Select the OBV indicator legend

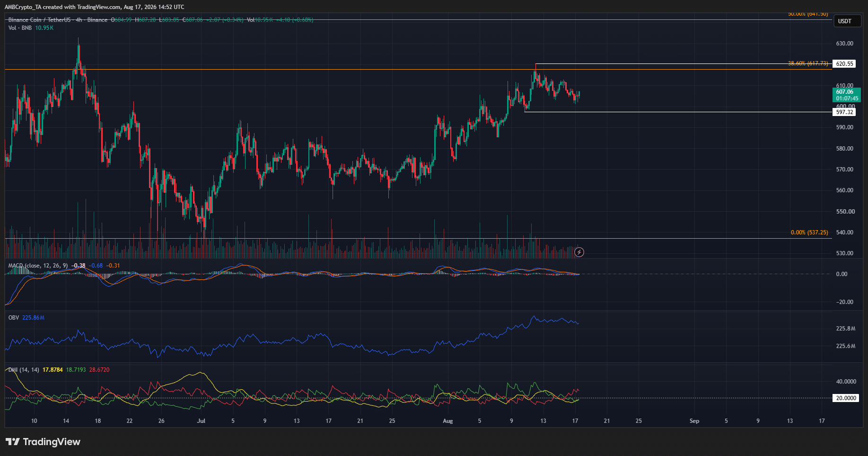[x=14, y=318]
